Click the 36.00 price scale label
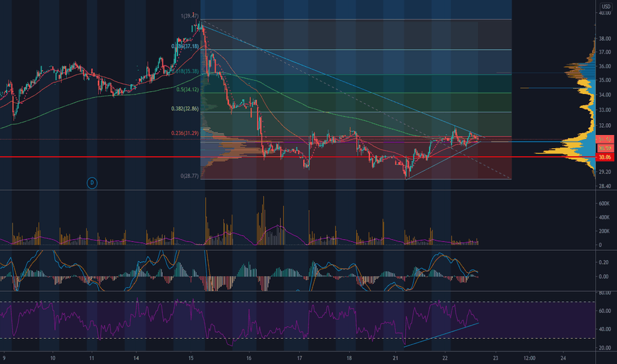Viewport: 617px width, 364px height. pos(605,66)
